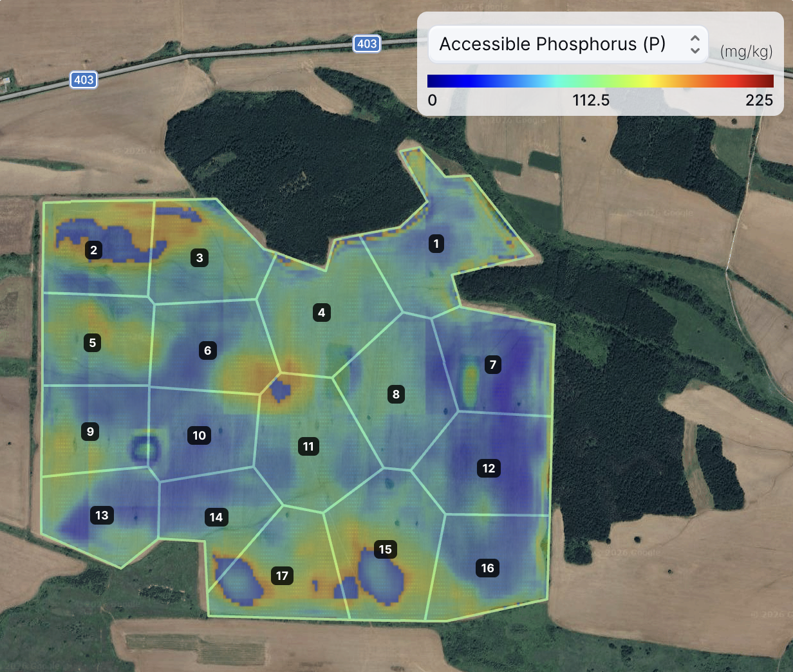The width and height of the screenshot is (793, 672).
Task: Click the 403 road shield near top center
Action: click(367, 44)
